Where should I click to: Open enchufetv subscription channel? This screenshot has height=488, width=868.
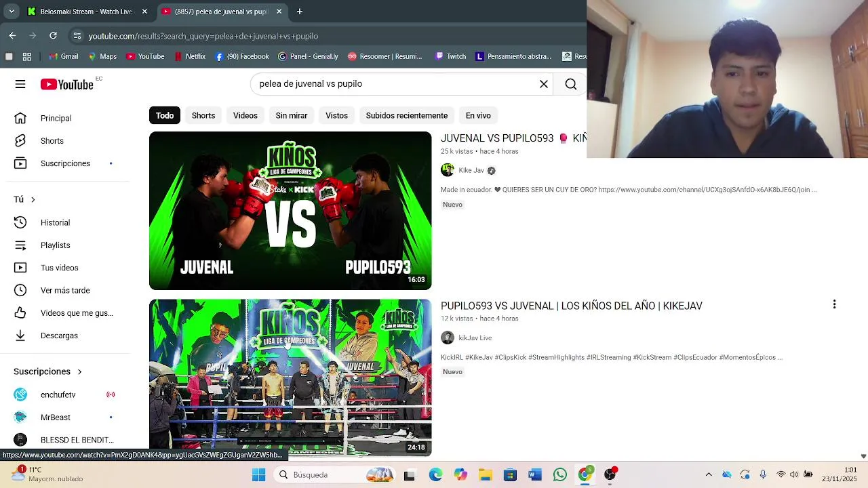point(58,394)
